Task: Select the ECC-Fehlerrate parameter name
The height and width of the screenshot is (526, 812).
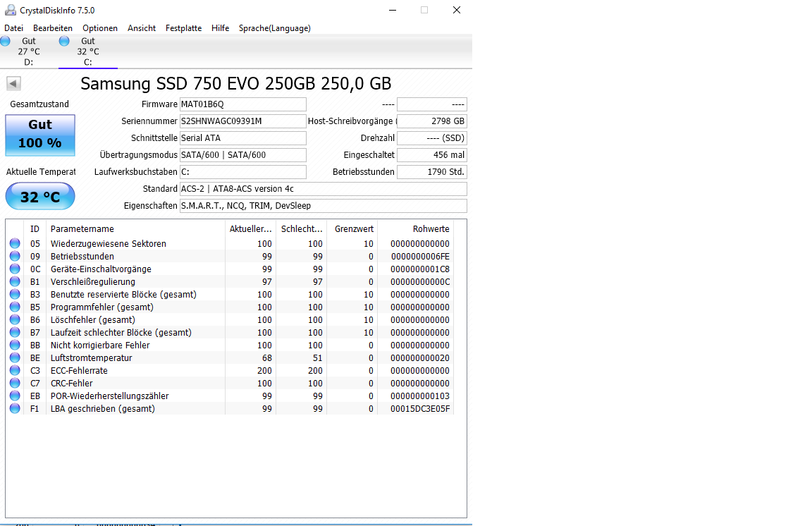Action: 79,371
